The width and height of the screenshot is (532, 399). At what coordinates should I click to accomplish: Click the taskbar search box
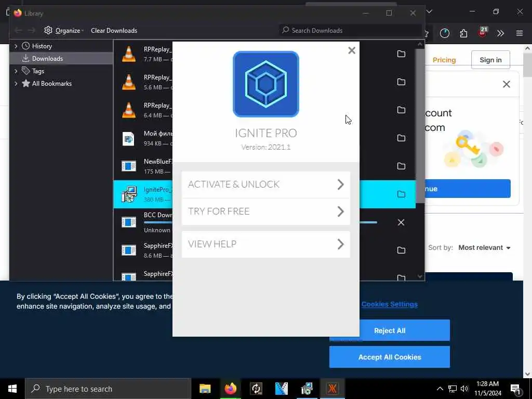tap(108, 389)
